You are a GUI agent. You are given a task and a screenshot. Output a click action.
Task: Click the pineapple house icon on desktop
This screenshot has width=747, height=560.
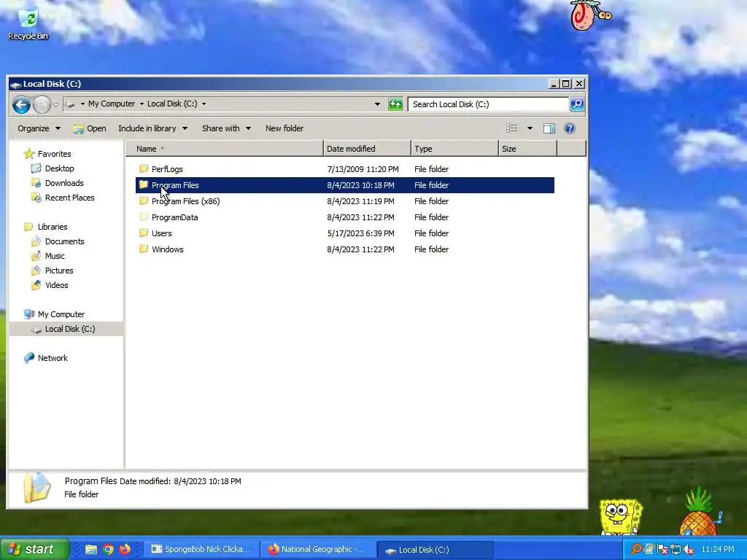pyautogui.click(x=698, y=512)
